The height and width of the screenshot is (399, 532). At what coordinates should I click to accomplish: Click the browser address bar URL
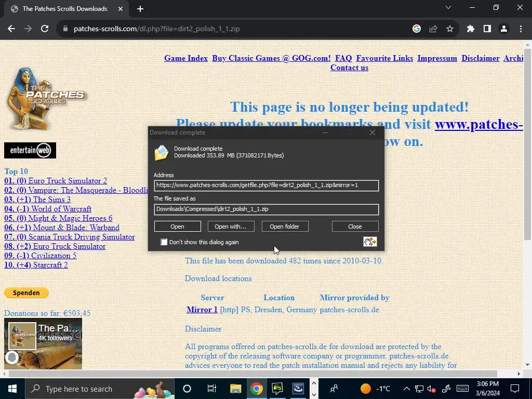(156, 29)
